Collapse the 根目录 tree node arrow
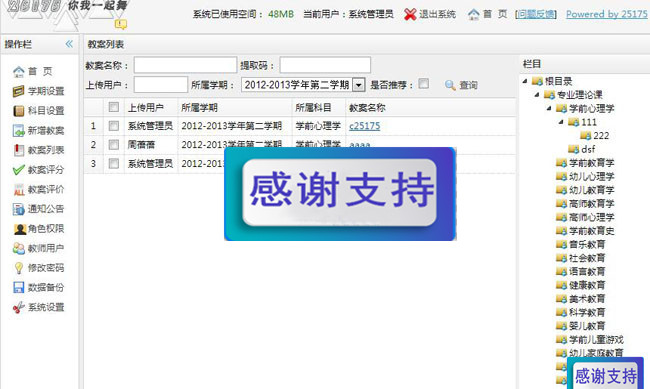 [x=525, y=81]
